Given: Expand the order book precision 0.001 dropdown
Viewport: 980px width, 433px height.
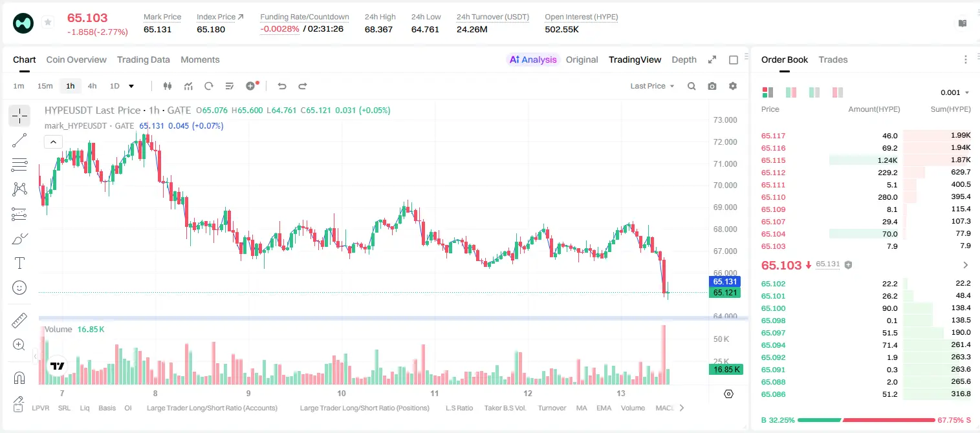Looking at the screenshot, I should [x=955, y=92].
